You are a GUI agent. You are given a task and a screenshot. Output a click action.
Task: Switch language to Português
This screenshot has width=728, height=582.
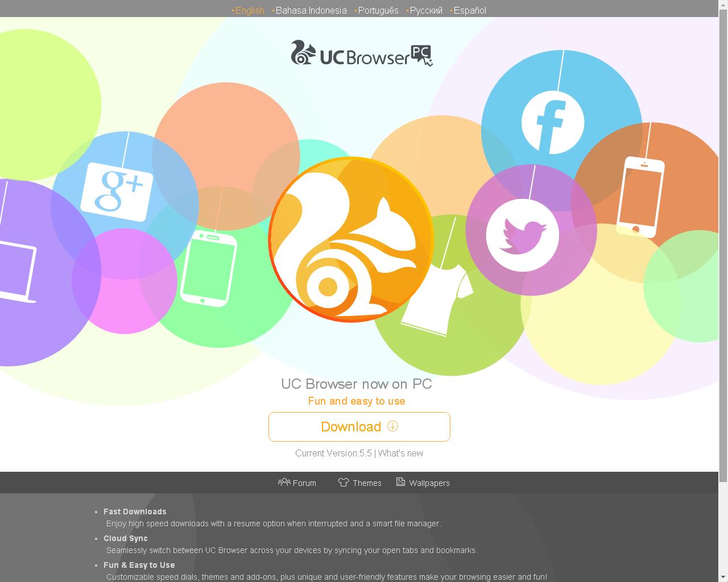378,10
